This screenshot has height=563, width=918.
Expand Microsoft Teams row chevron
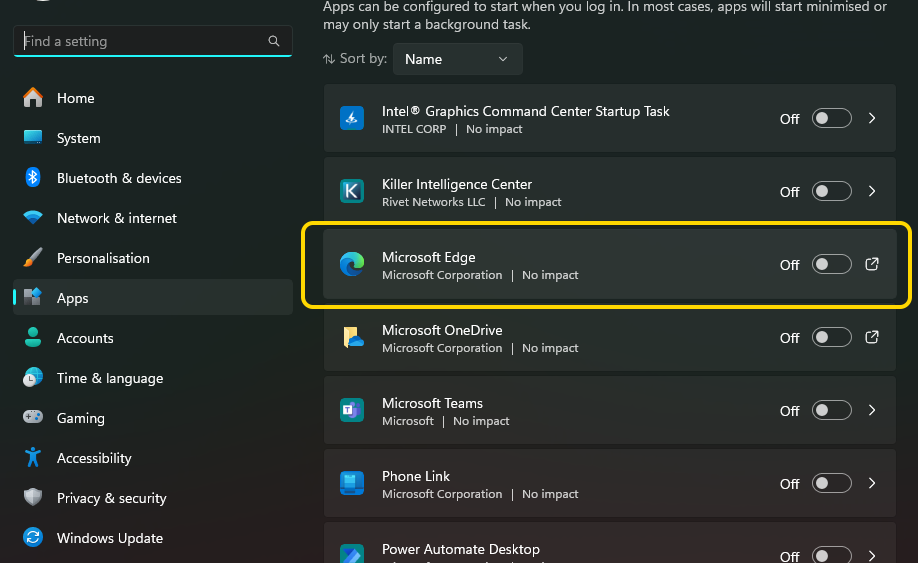(872, 410)
